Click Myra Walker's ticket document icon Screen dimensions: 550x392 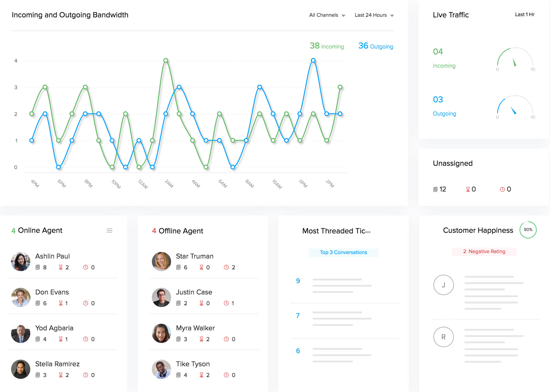(x=178, y=339)
